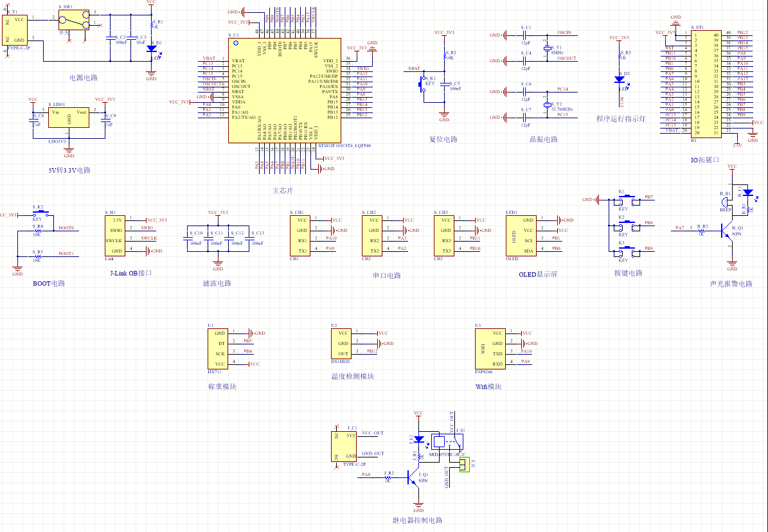Select the S_H1 J-Link header
Screen dimensions: 768x532
[115, 235]
